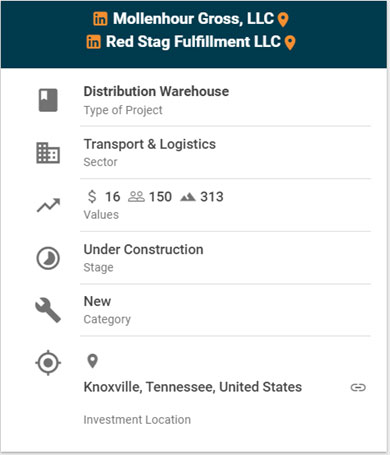Open Red Stag Fulfillment LinkedIn icon
The image size is (390, 455).
tap(93, 42)
